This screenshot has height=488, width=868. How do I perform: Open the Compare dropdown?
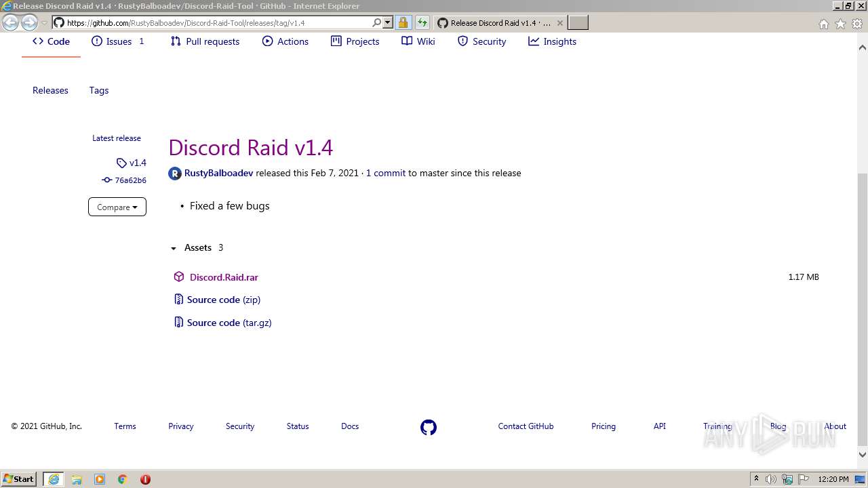[117, 207]
